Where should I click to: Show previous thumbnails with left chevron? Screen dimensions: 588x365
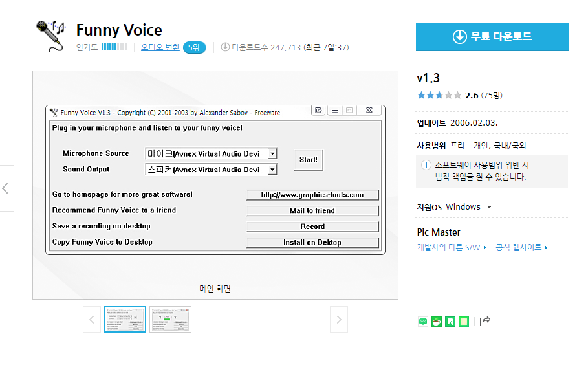(92, 320)
